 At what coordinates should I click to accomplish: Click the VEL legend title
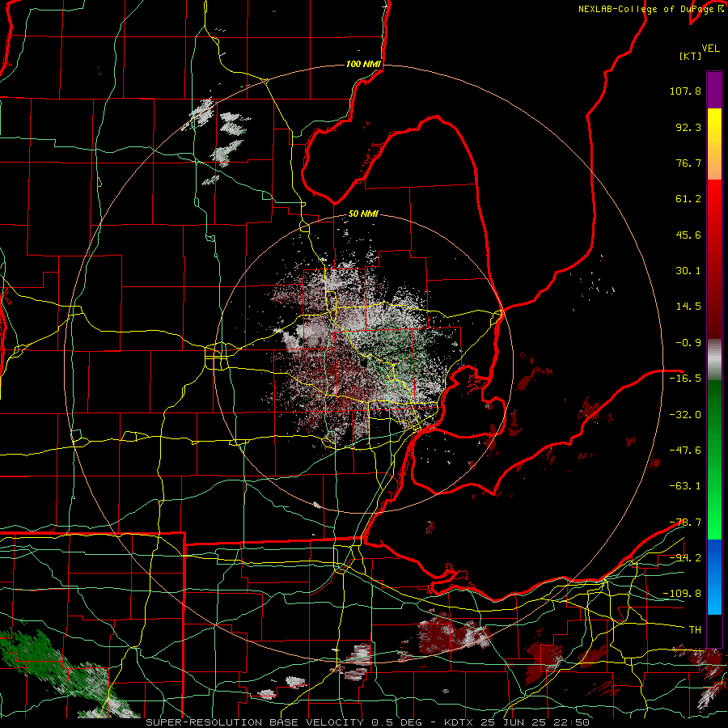tap(711, 49)
